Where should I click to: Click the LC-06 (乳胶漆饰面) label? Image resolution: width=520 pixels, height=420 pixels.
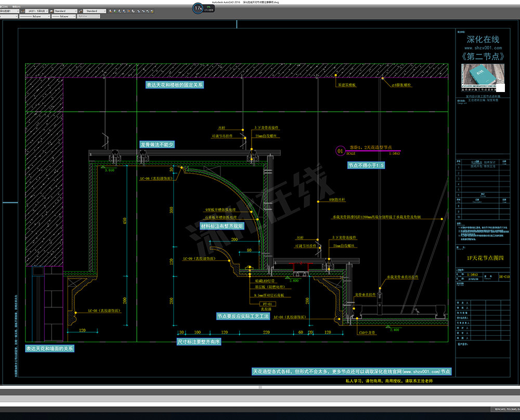(156, 178)
